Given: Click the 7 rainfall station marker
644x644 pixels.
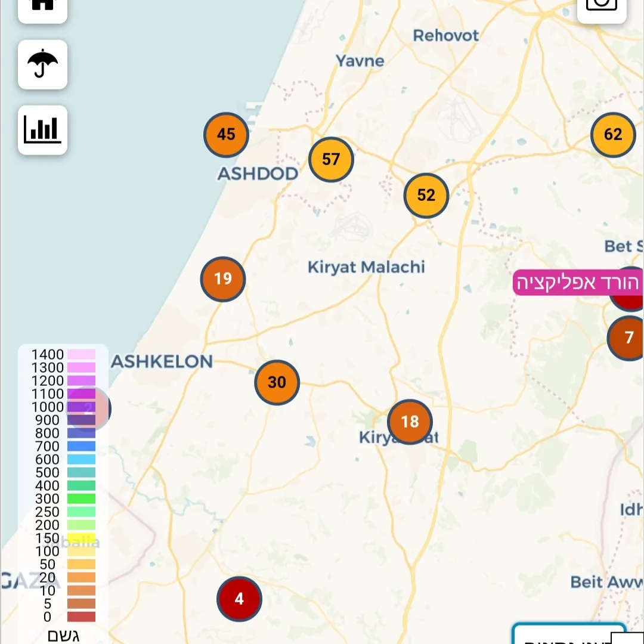Looking at the screenshot, I should pos(628,338).
